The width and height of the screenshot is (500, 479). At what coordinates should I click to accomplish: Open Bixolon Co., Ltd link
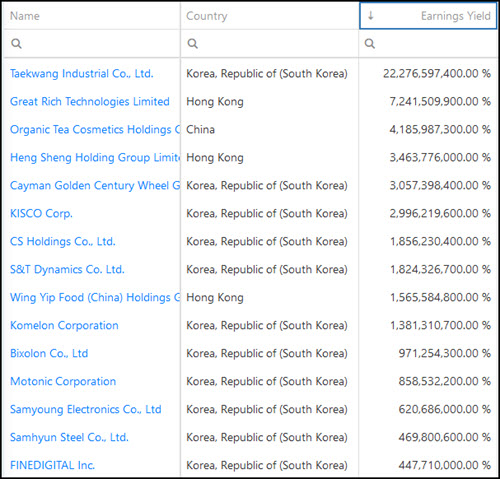(49, 353)
